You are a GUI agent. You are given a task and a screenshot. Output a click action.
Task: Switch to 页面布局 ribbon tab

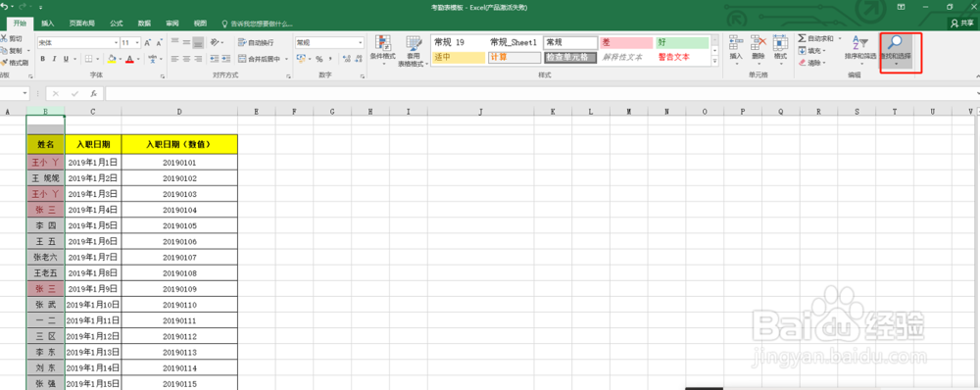click(82, 24)
